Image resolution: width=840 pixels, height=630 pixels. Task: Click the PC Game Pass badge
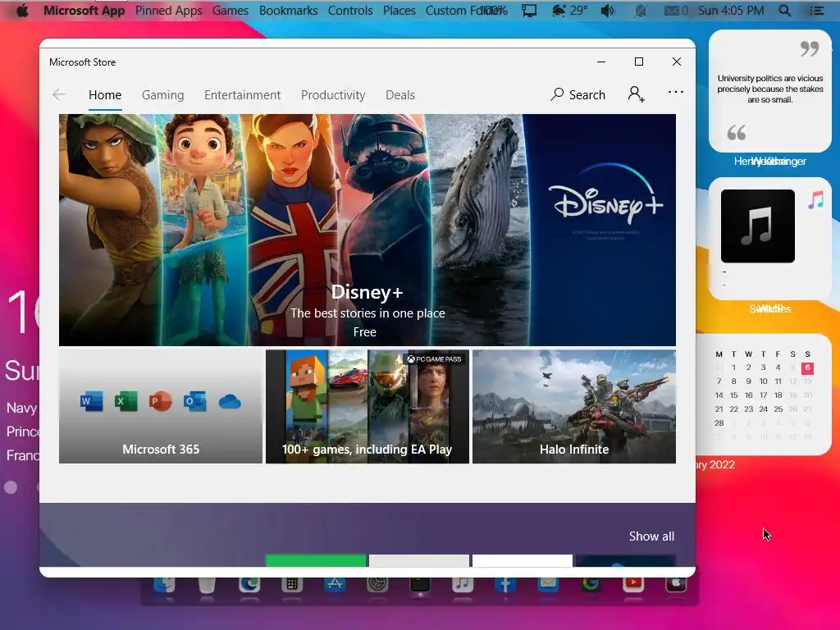[435, 359]
